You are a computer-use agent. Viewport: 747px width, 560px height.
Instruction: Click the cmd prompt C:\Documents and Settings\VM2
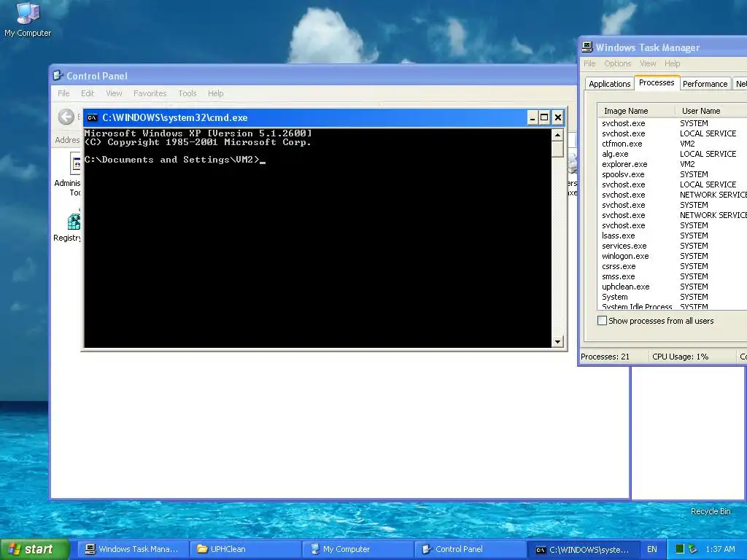(172, 160)
